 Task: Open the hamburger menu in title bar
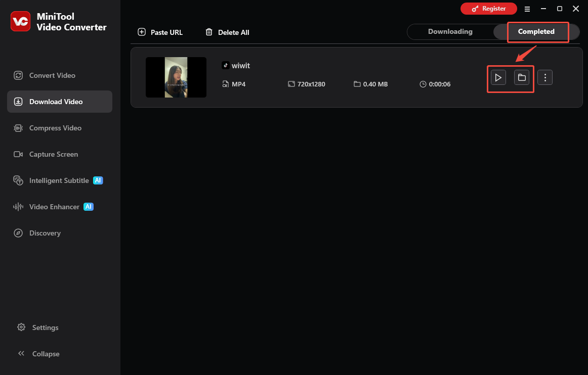coord(527,9)
